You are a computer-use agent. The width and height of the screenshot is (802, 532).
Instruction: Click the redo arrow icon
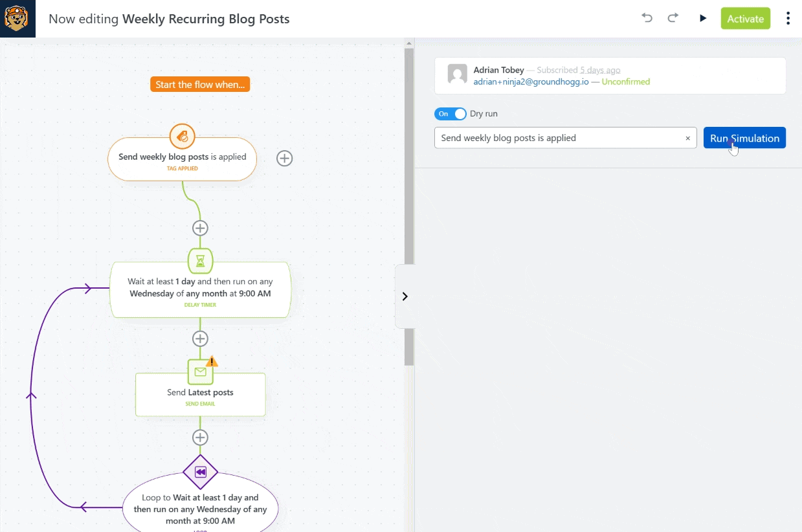(673, 18)
